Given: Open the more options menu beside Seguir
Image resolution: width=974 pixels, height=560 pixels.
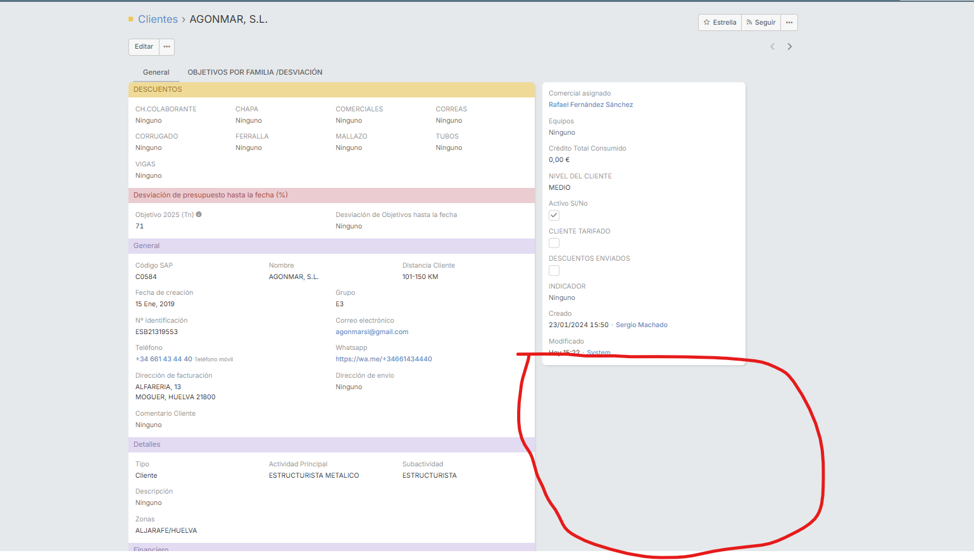Looking at the screenshot, I should (789, 22).
